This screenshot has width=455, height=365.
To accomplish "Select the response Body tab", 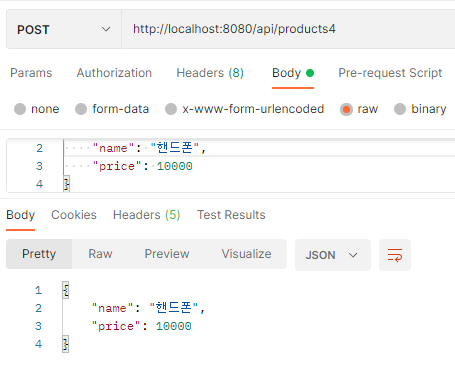I will click(x=21, y=215).
